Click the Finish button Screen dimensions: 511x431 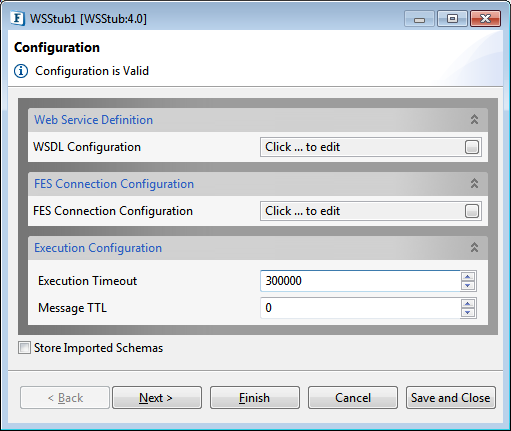[x=255, y=397]
